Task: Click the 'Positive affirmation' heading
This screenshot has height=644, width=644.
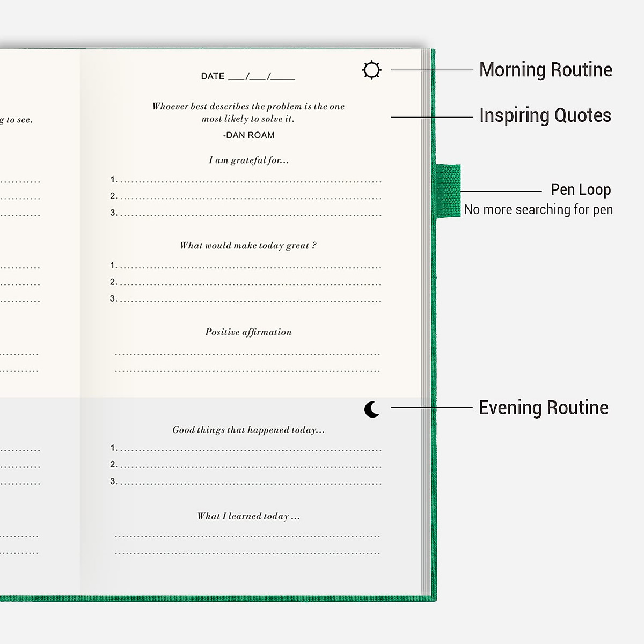Action: pos(248,332)
